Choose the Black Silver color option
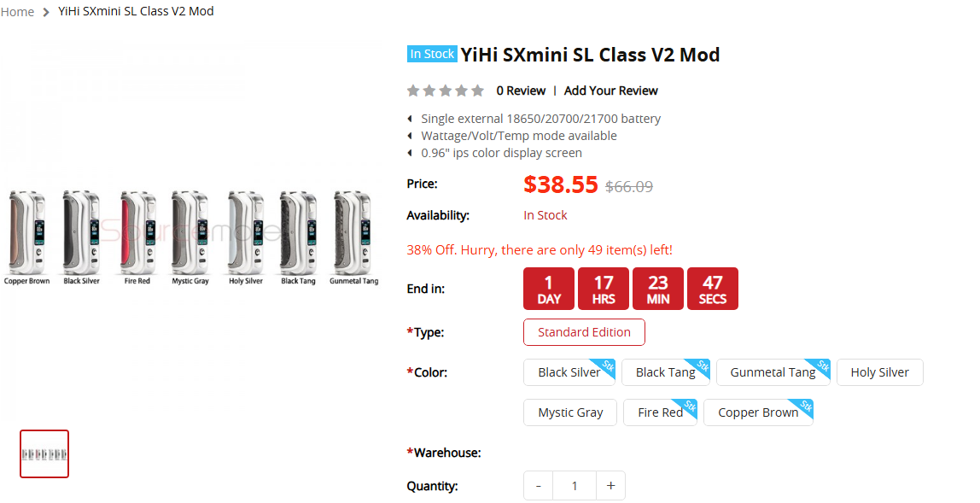 coord(569,372)
